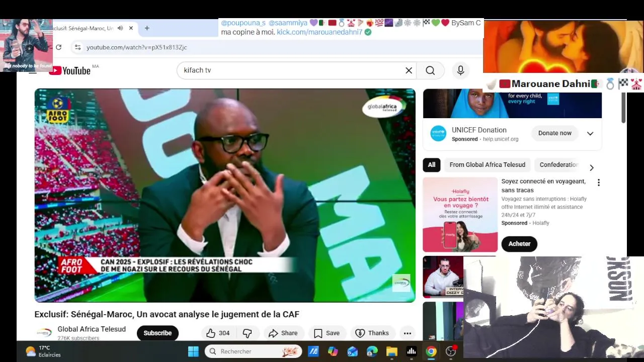
Task: Open the UNICEF ad banner image
Action: [512, 104]
